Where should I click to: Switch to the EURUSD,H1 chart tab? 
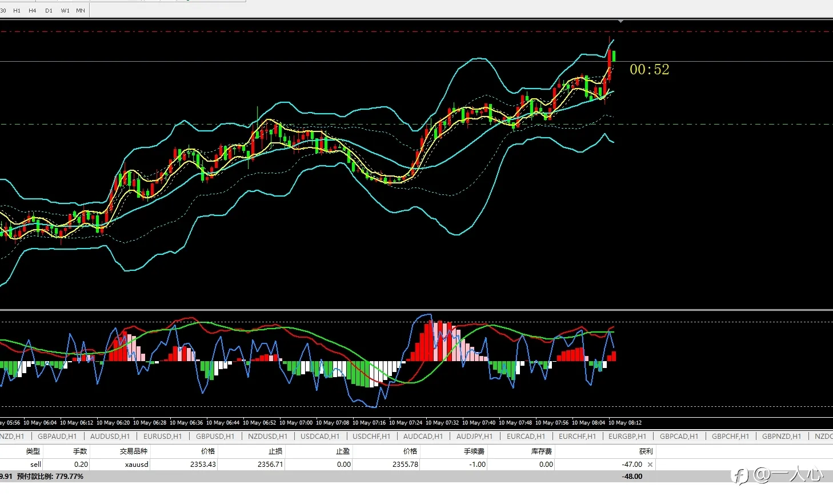[163, 436]
